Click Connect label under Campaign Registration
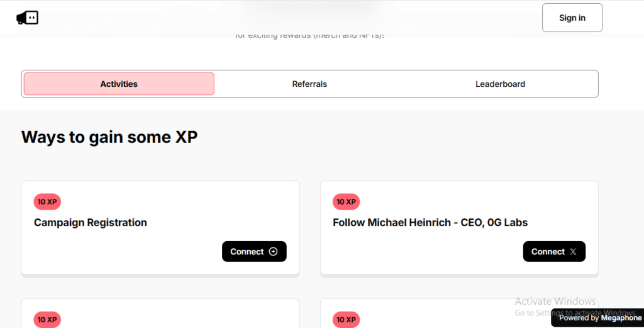Screen dimensions: 644x328 247,252
